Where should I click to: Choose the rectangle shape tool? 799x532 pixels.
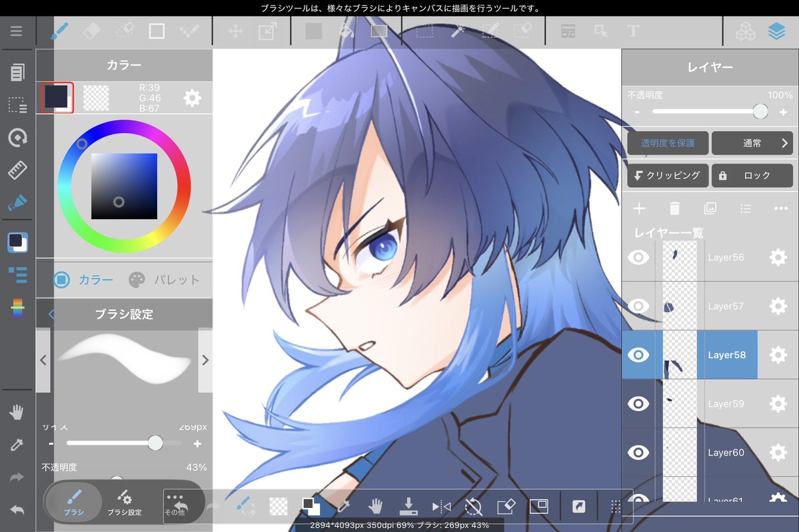coord(157,31)
